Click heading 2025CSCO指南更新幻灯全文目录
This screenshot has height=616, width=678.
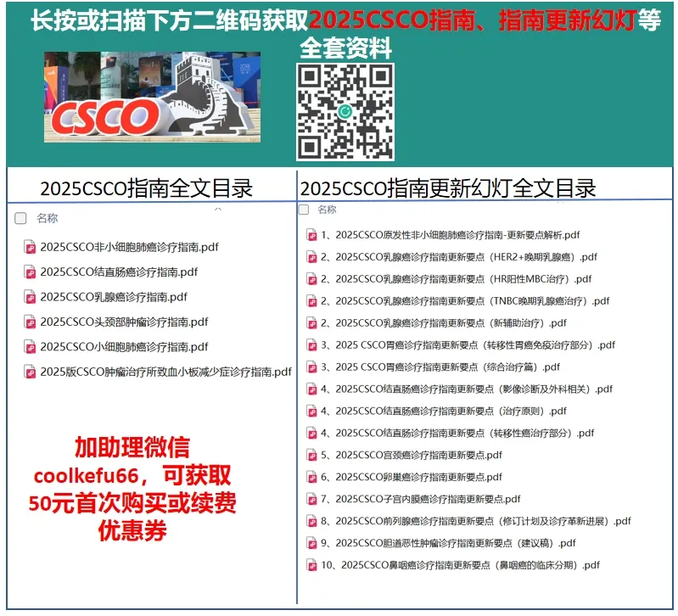tap(448, 188)
